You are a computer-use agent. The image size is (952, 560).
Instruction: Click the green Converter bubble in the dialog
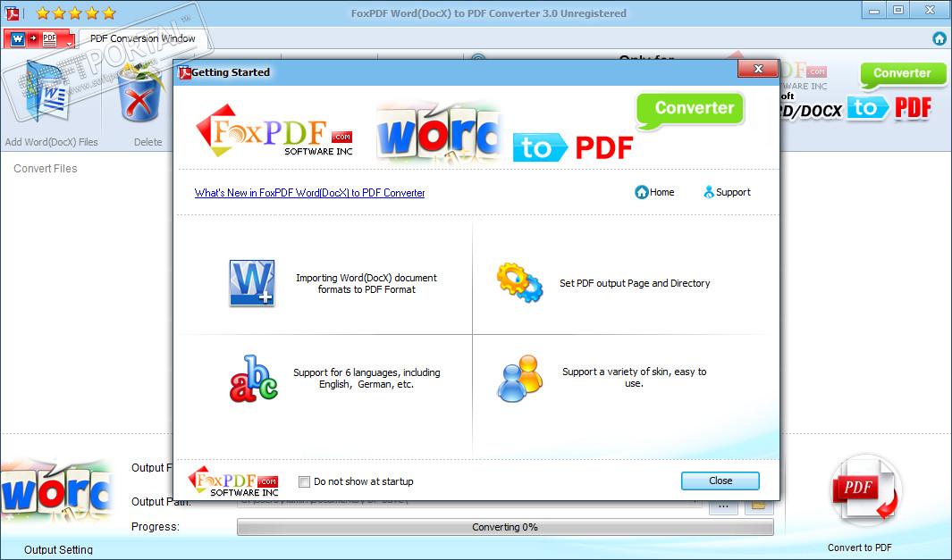click(x=690, y=110)
